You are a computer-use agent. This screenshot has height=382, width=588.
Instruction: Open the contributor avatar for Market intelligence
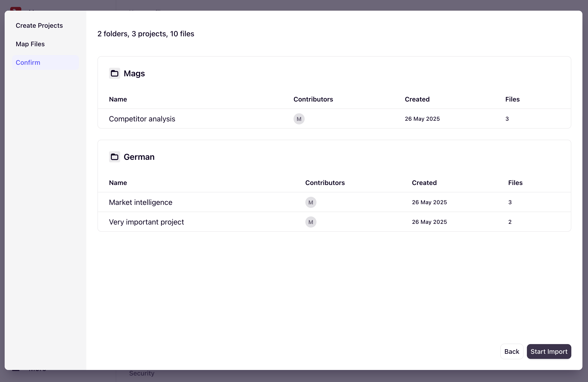(311, 202)
